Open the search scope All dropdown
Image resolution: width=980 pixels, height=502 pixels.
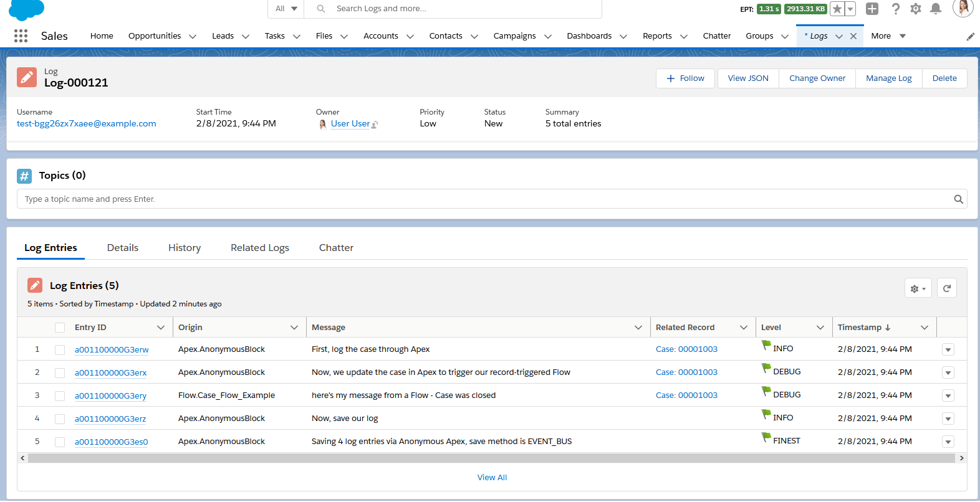(x=286, y=9)
